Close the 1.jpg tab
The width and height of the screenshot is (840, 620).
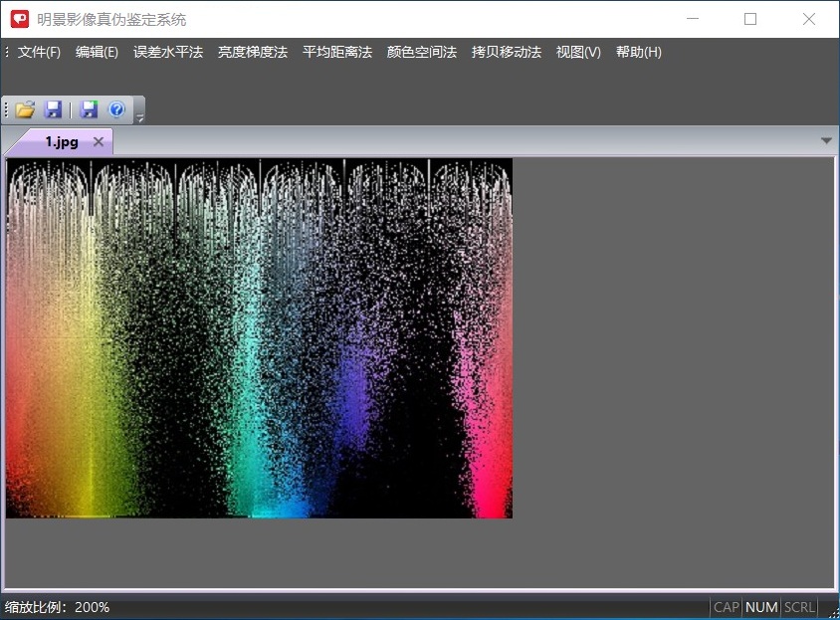click(x=98, y=141)
